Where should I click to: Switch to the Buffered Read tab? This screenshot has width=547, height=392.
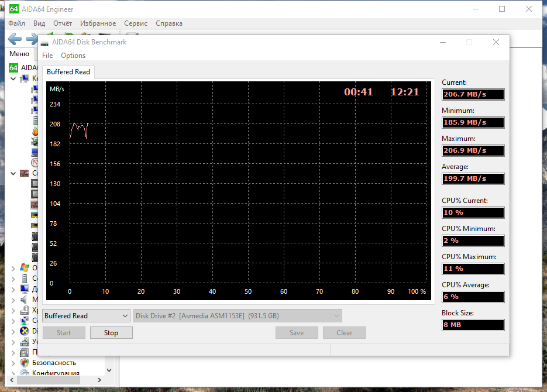pos(68,72)
